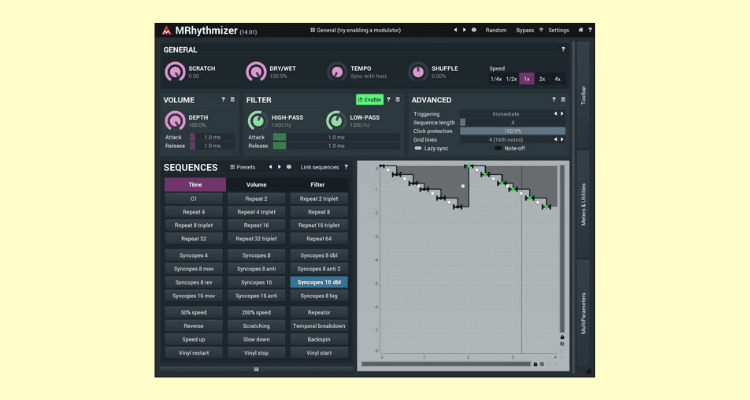Enable the Lazy sync switch
This screenshot has height=400, width=750.
click(x=419, y=148)
